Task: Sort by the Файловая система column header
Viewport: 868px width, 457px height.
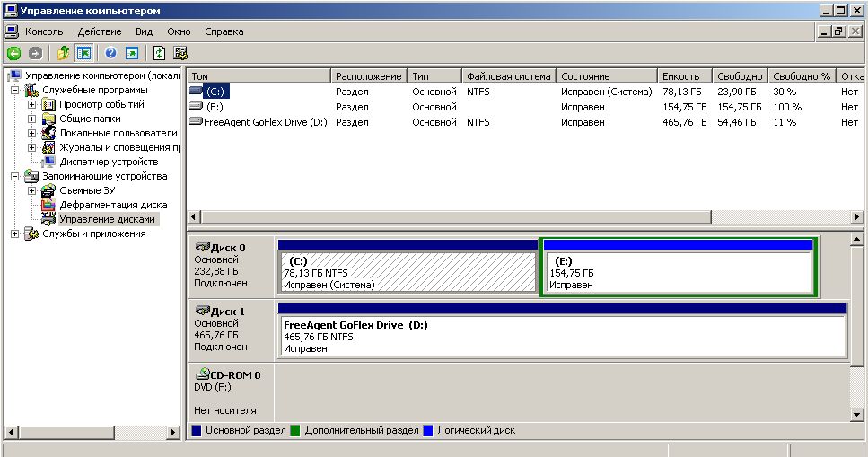Action: coord(507,76)
